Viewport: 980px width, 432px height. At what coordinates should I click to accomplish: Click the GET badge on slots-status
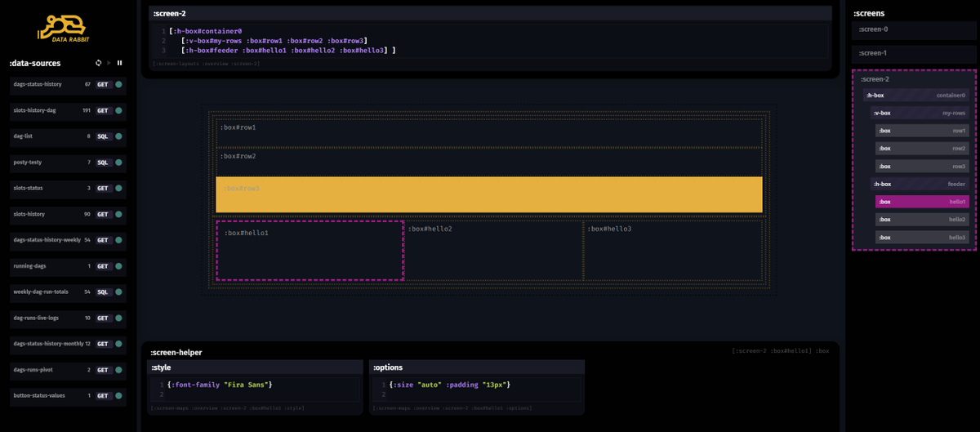pyautogui.click(x=103, y=188)
